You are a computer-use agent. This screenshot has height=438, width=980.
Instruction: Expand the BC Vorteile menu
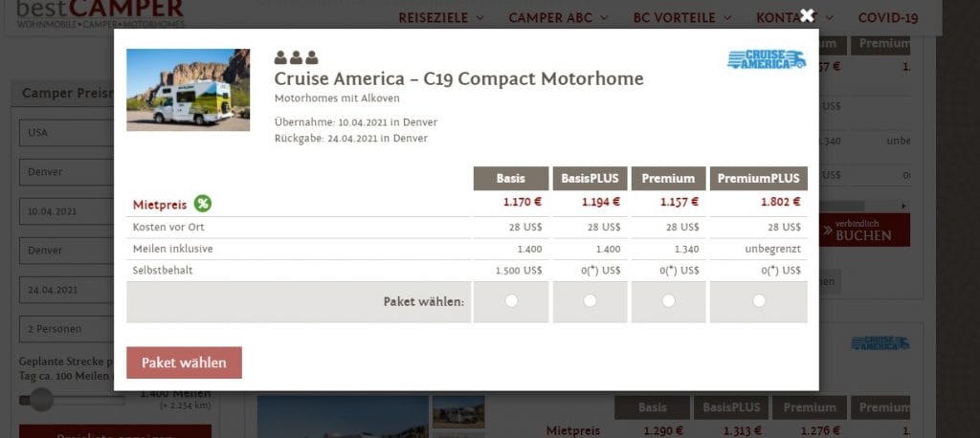[682, 17]
